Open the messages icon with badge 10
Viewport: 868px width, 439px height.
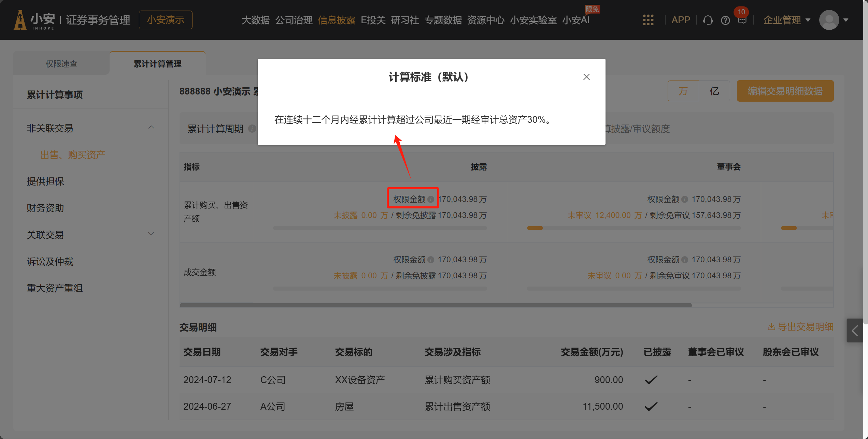pyautogui.click(x=742, y=20)
